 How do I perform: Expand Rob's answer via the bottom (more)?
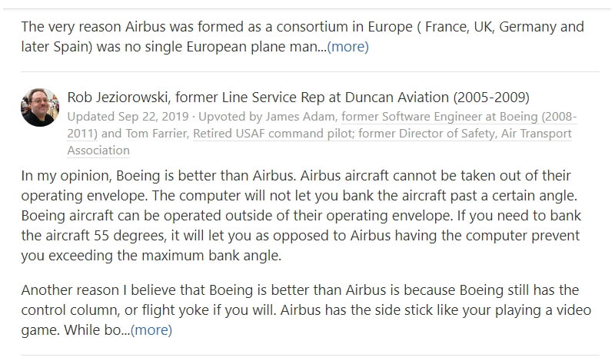(x=151, y=331)
